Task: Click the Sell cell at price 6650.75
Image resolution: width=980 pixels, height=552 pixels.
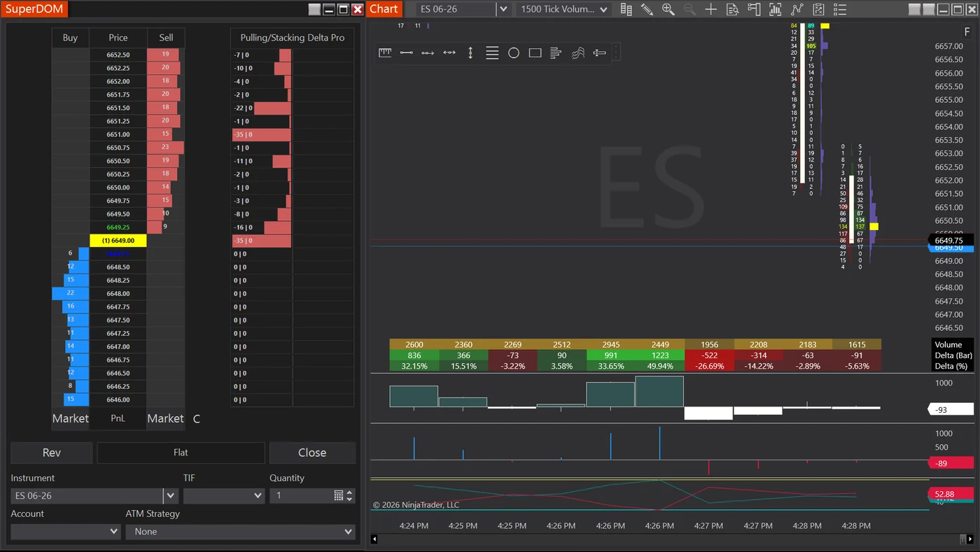Action: tap(166, 148)
